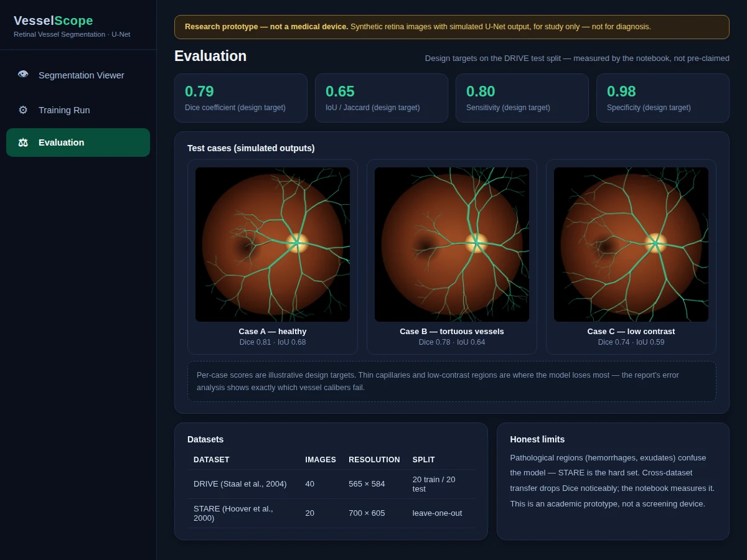Click the gear icon beside Training Run
747x560 pixels.
[x=23, y=110]
